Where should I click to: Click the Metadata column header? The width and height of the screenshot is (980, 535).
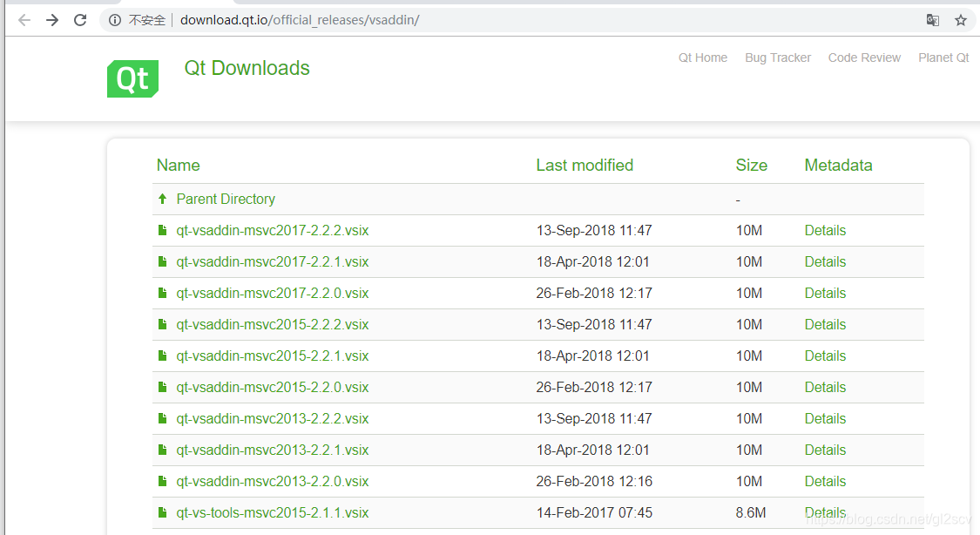coord(838,165)
